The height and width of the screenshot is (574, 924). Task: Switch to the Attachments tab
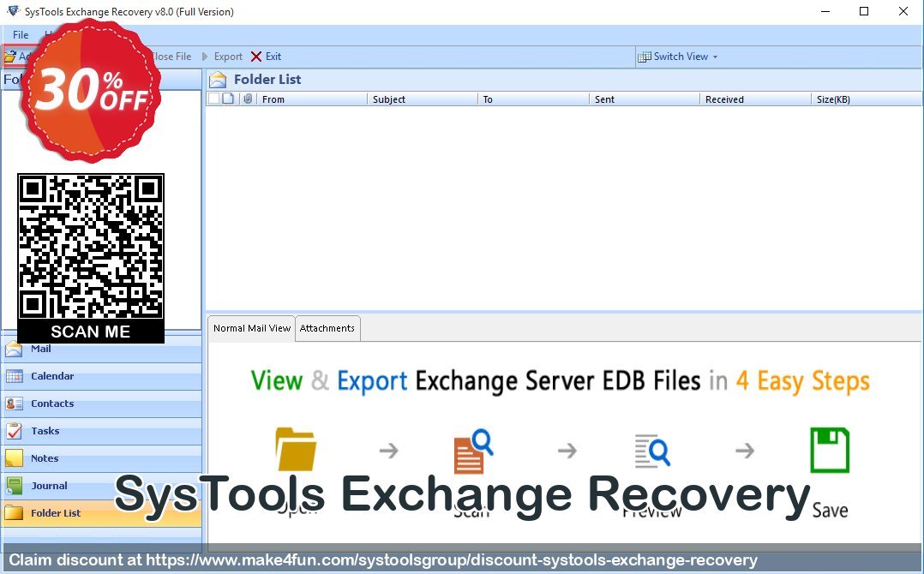[x=327, y=328]
